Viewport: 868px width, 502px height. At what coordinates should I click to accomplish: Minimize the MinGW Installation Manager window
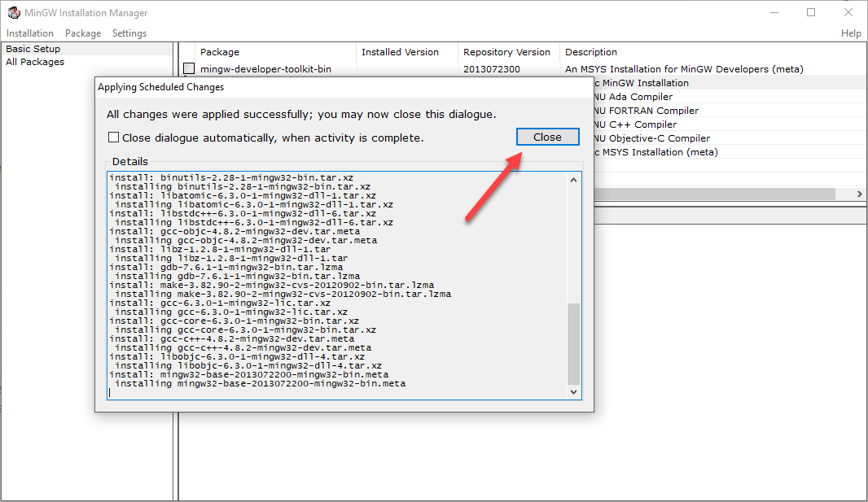pyautogui.click(x=774, y=12)
